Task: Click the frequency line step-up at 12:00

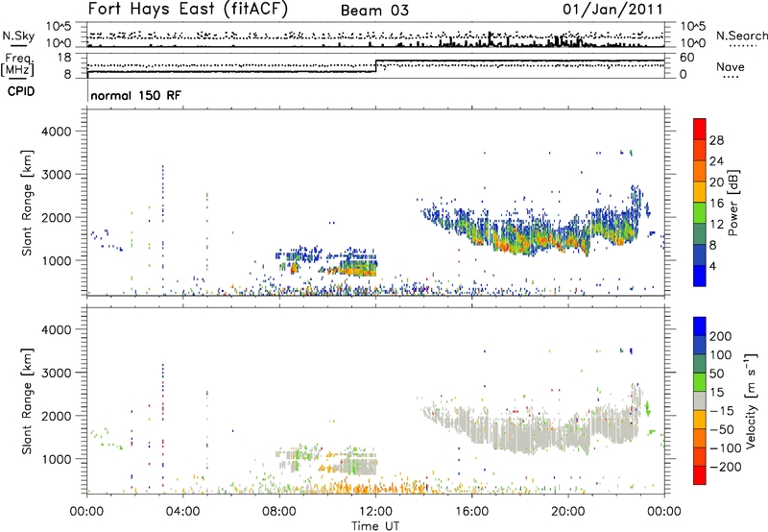Action: click(x=375, y=66)
